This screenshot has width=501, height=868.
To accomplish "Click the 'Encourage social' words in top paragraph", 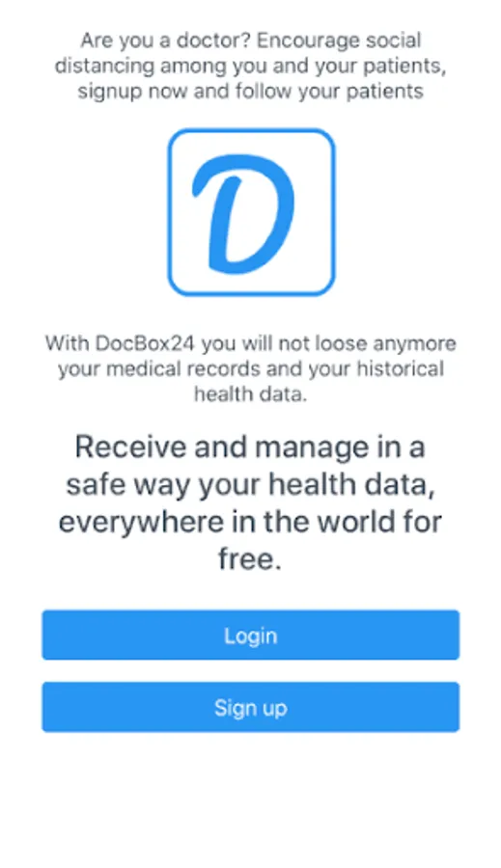I will click(x=339, y=41).
